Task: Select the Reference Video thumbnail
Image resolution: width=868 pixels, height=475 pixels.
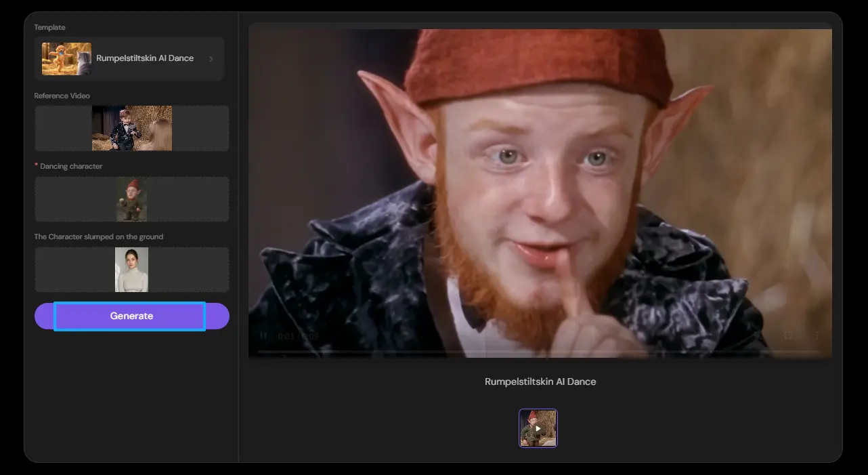Action: pos(132,128)
